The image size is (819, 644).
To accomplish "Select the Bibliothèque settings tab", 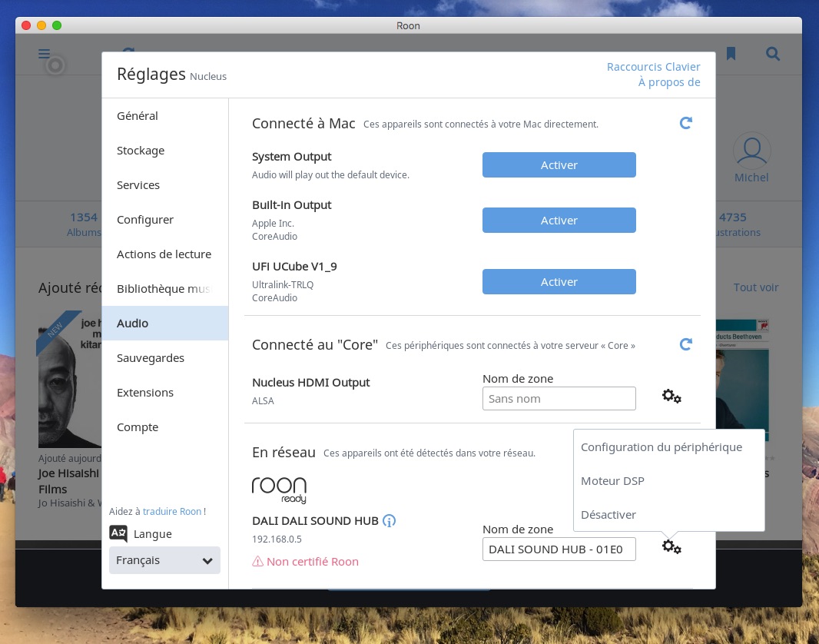I will (x=165, y=289).
